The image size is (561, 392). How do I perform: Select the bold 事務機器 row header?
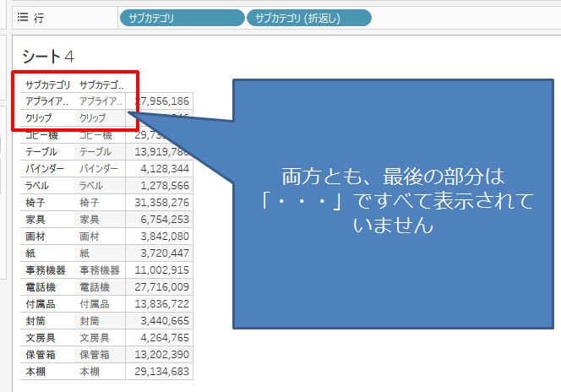(x=45, y=270)
